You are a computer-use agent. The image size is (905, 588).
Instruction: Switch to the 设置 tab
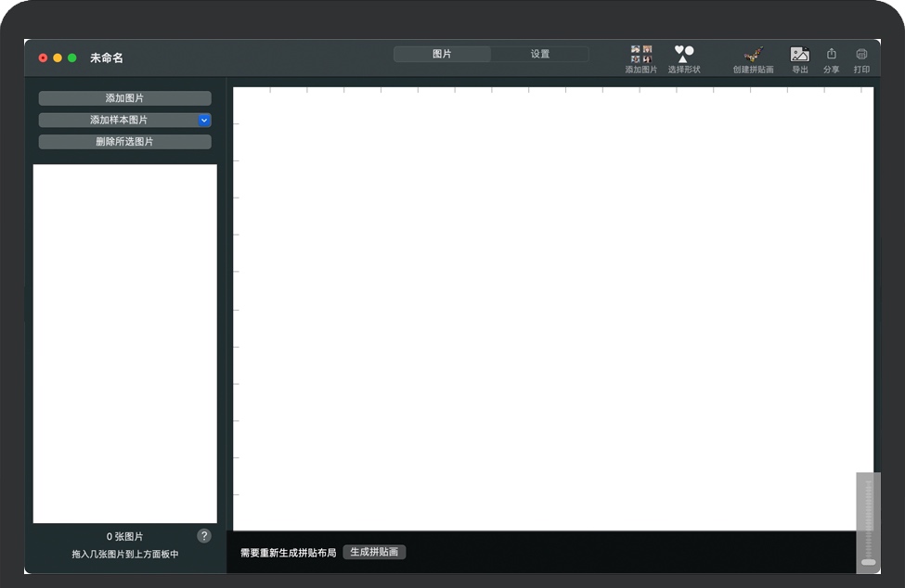click(540, 54)
